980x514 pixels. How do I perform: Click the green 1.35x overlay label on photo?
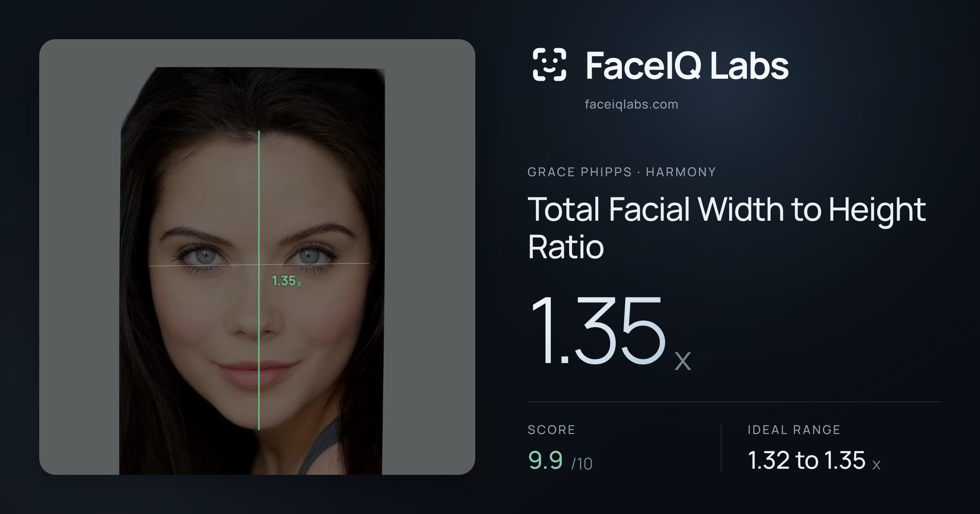(x=287, y=281)
